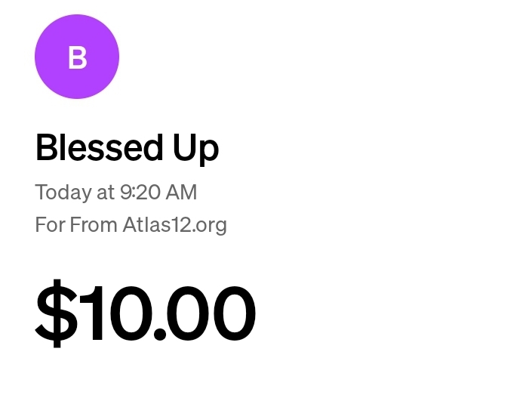Select the "For From Atlas12.org" note line
532x398 pixels.
point(131,225)
